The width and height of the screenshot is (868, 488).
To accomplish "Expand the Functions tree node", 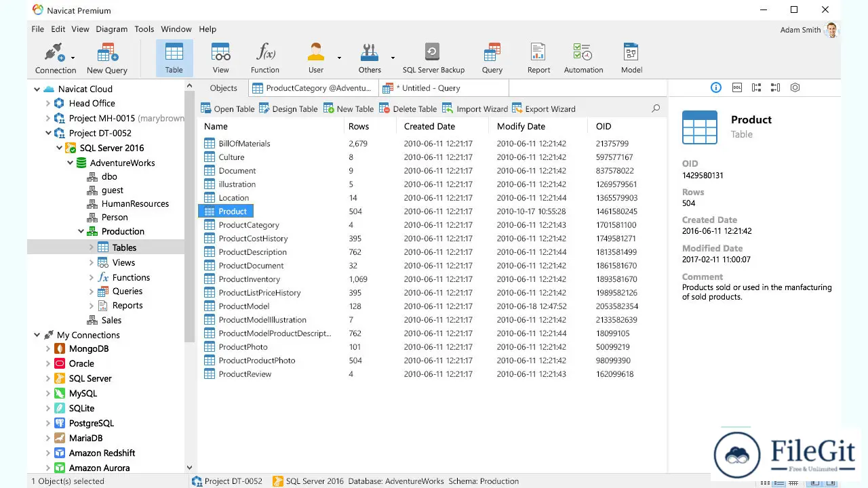I will point(92,277).
